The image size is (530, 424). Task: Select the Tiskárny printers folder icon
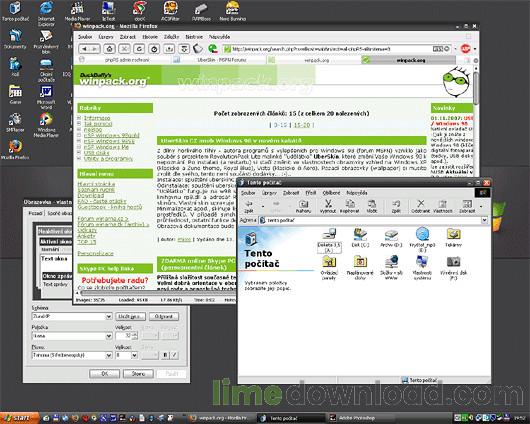[x=453, y=238]
